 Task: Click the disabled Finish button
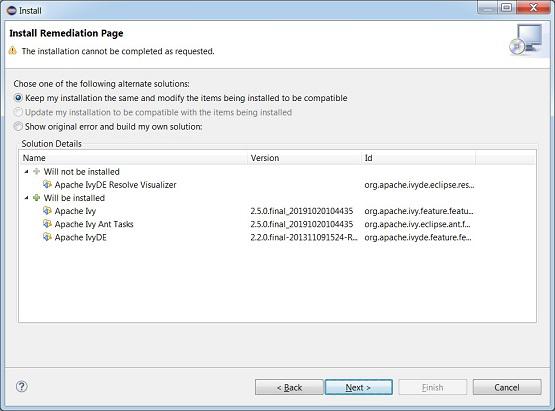pyautogui.click(x=433, y=387)
